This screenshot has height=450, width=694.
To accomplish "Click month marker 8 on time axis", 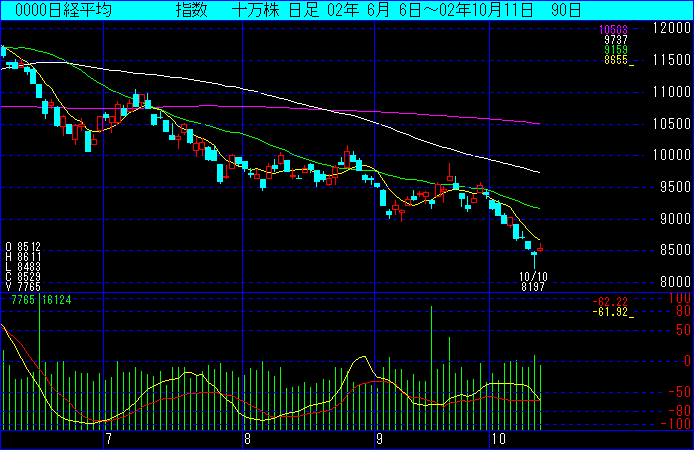I will 247,439.
